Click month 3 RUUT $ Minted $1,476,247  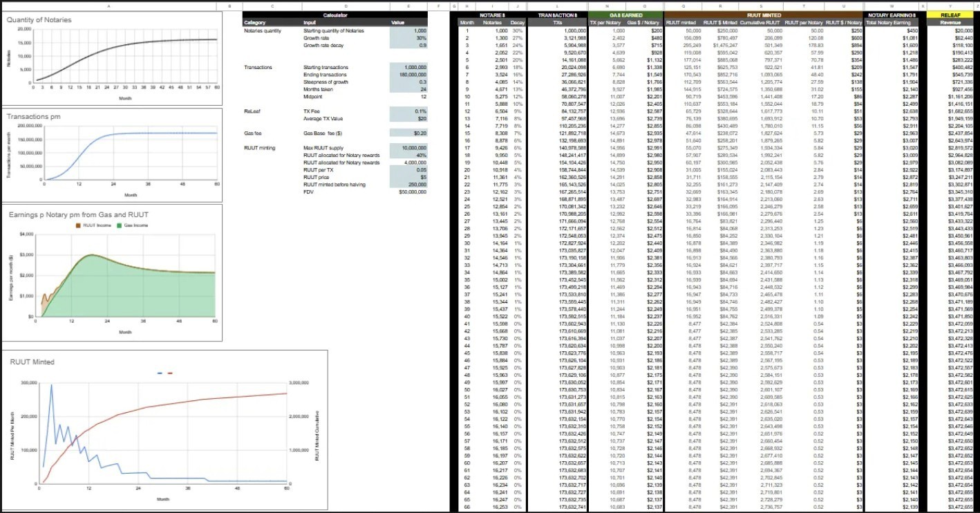(724, 45)
